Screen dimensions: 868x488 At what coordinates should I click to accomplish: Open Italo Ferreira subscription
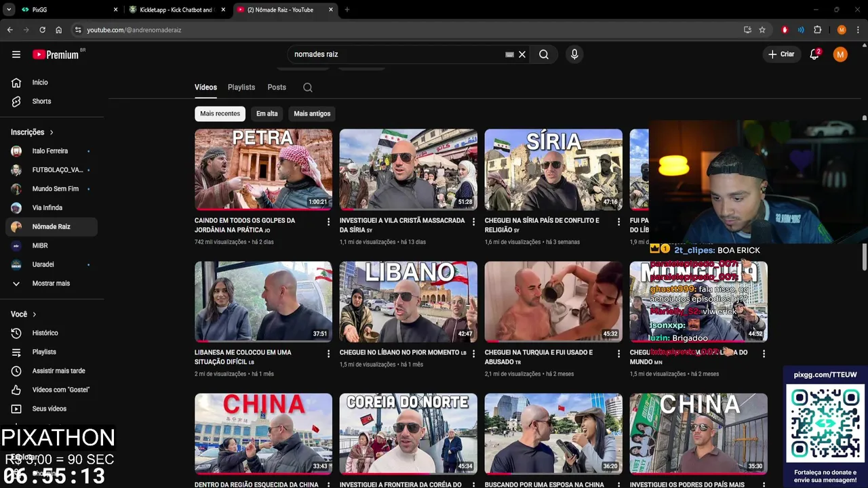pyautogui.click(x=52, y=151)
